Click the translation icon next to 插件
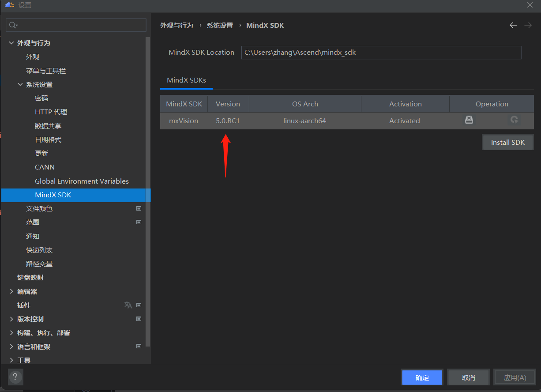The width and height of the screenshot is (541, 392). (128, 305)
